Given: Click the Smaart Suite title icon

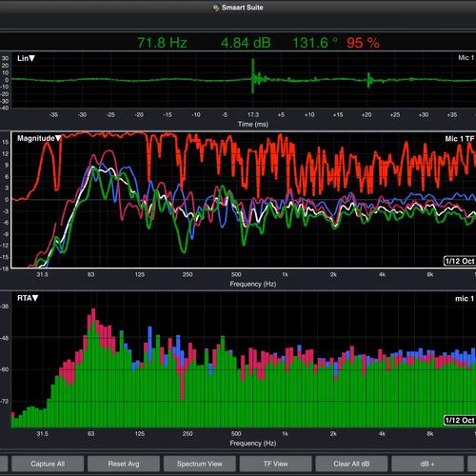Looking at the screenshot, I should point(216,8).
